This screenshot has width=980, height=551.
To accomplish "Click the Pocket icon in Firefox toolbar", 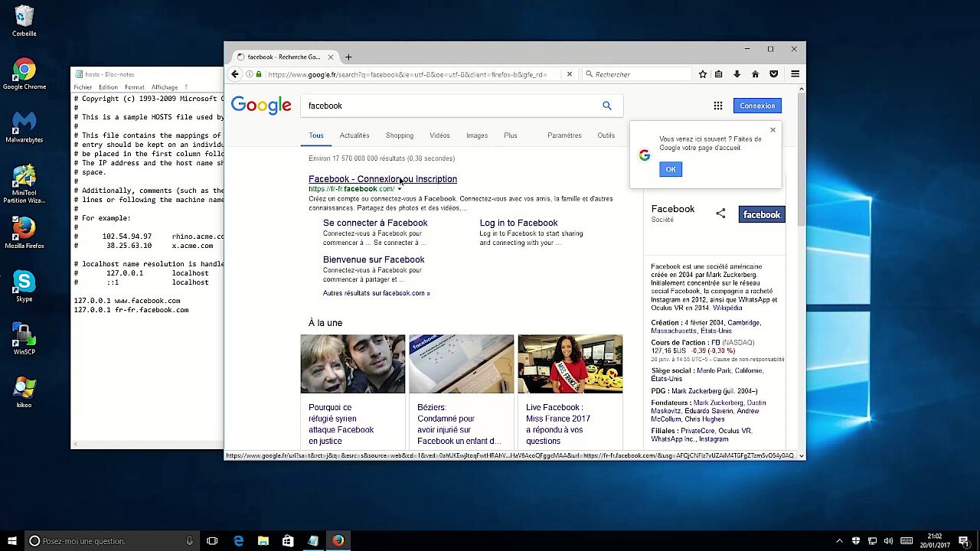I will click(x=774, y=74).
